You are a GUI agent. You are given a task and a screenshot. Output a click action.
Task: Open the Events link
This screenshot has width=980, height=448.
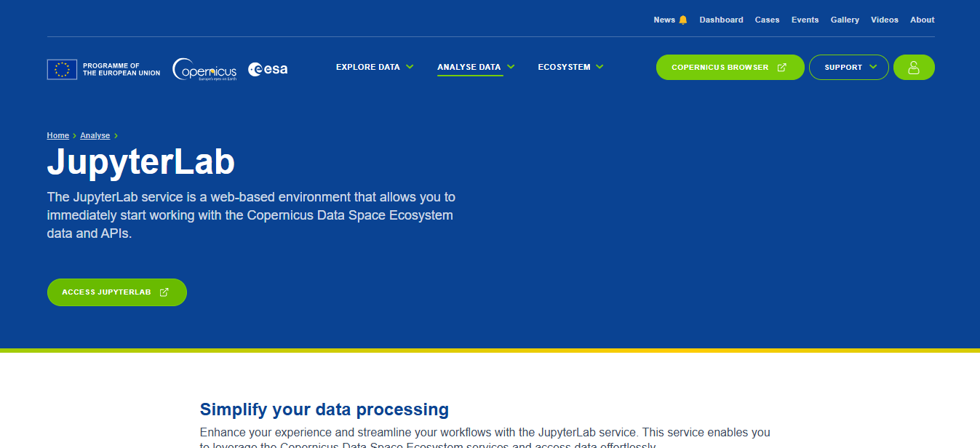[805, 20]
